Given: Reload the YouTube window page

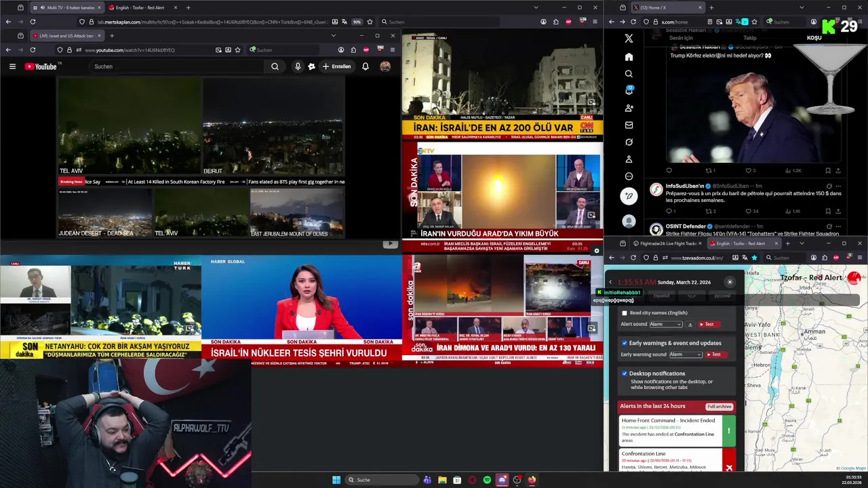Looking at the screenshot, I should coord(32,49).
